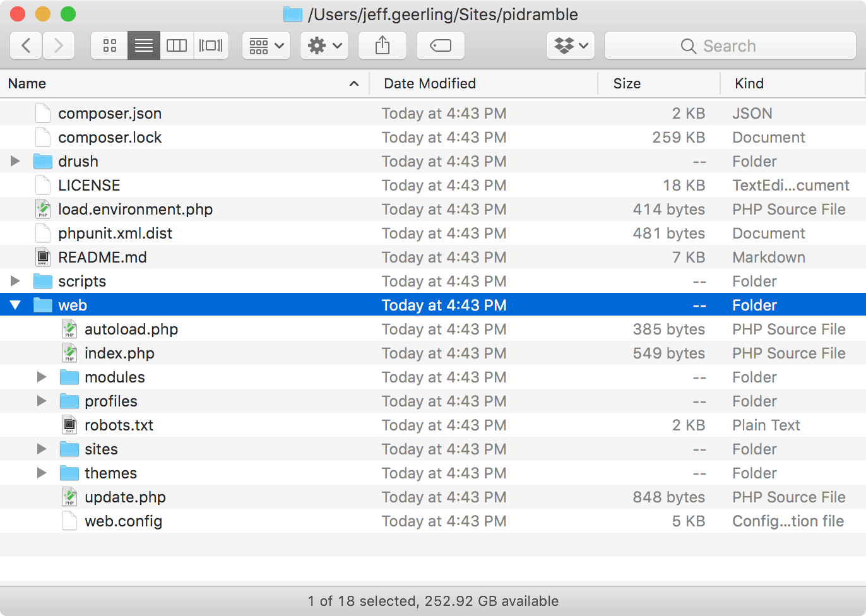Click the LICENSE file name
Screen dimensions: 866x616
tap(89, 185)
